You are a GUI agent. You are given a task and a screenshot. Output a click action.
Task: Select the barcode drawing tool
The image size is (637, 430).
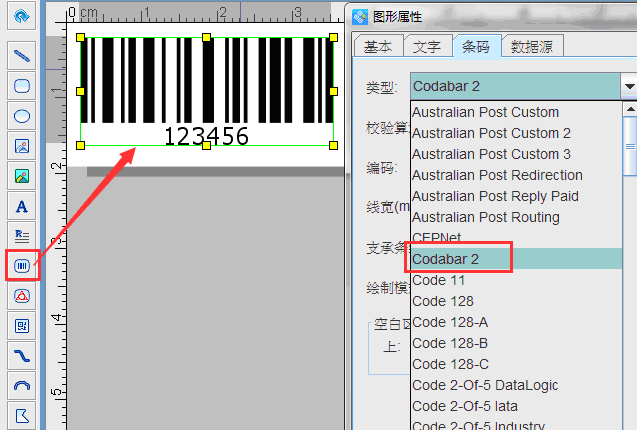[22, 266]
